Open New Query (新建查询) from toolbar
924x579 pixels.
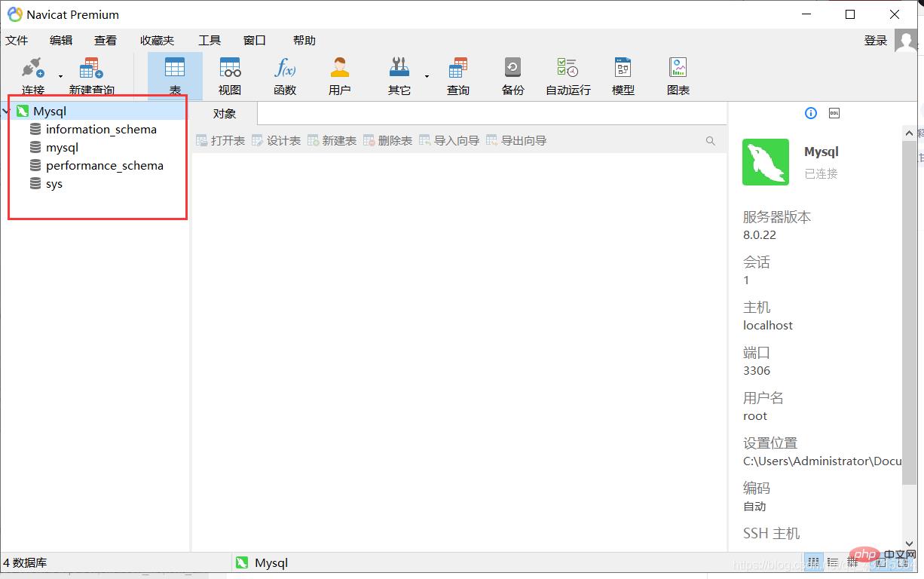click(91, 69)
